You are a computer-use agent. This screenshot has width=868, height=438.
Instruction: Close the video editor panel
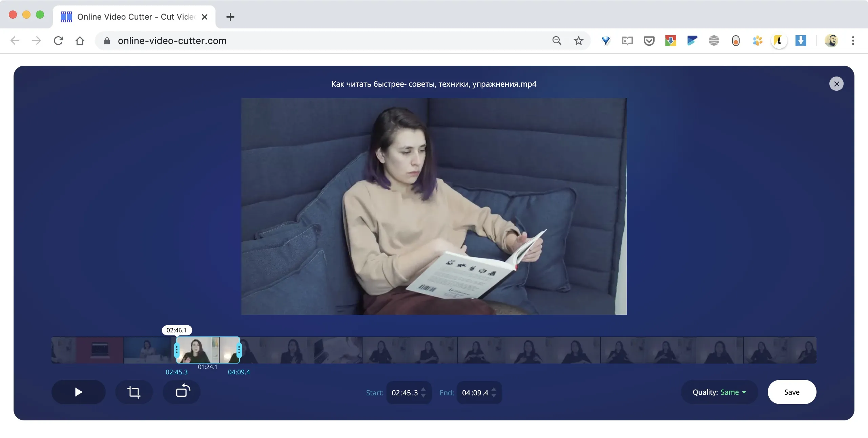[x=836, y=84]
